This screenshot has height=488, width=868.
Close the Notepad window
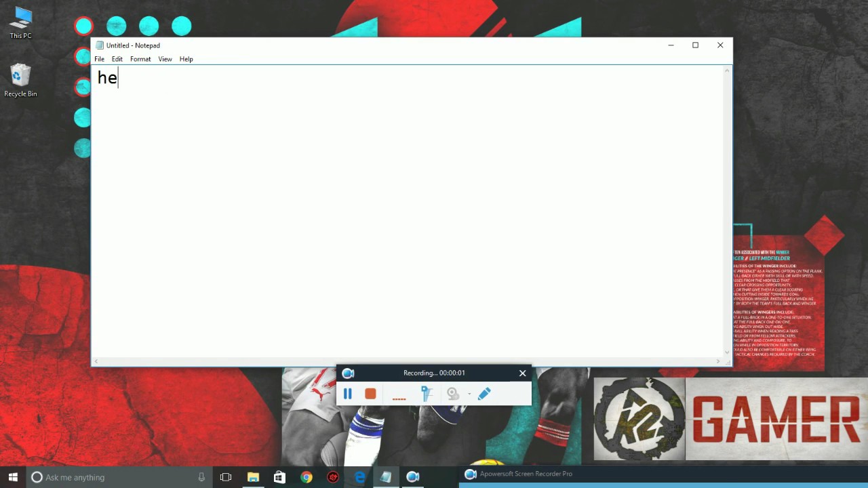(720, 45)
